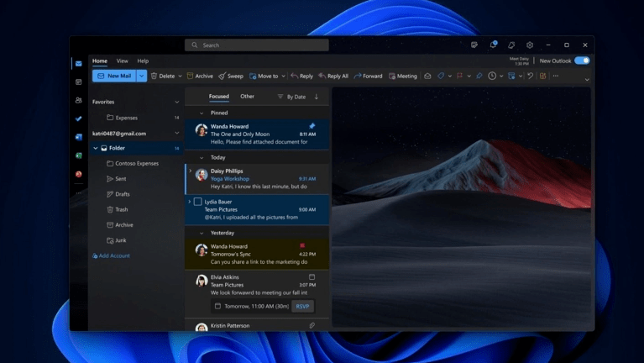Click the undo arrow in the toolbar
This screenshot has width=644, height=363.
(531, 76)
